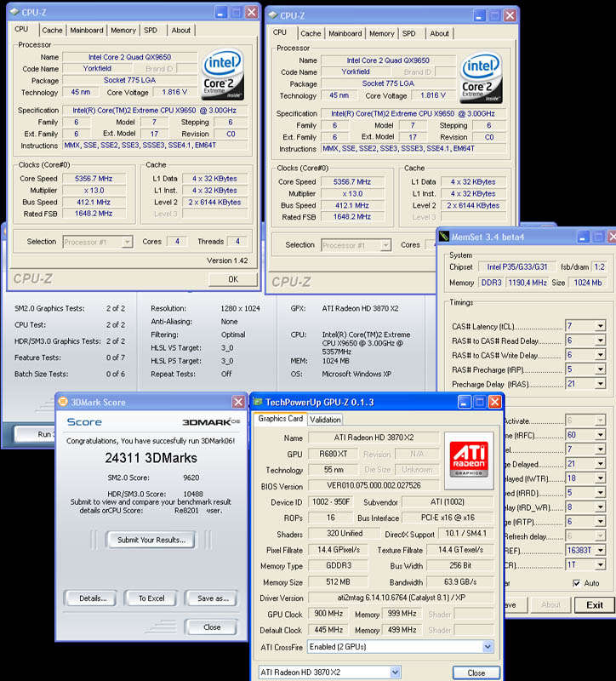Screen dimensions: 616x681
Task: Click MemSet memory frequency 1190.4 MHz field
Action: pyautogui.click(x=528, y=283)
